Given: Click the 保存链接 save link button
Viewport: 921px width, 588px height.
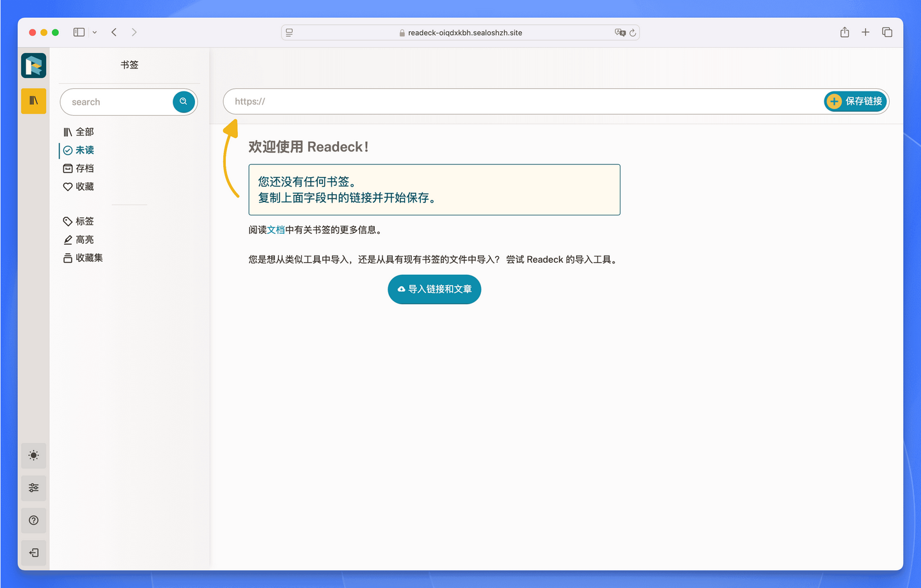Looking at the screenshot, I should pos(855,101).
